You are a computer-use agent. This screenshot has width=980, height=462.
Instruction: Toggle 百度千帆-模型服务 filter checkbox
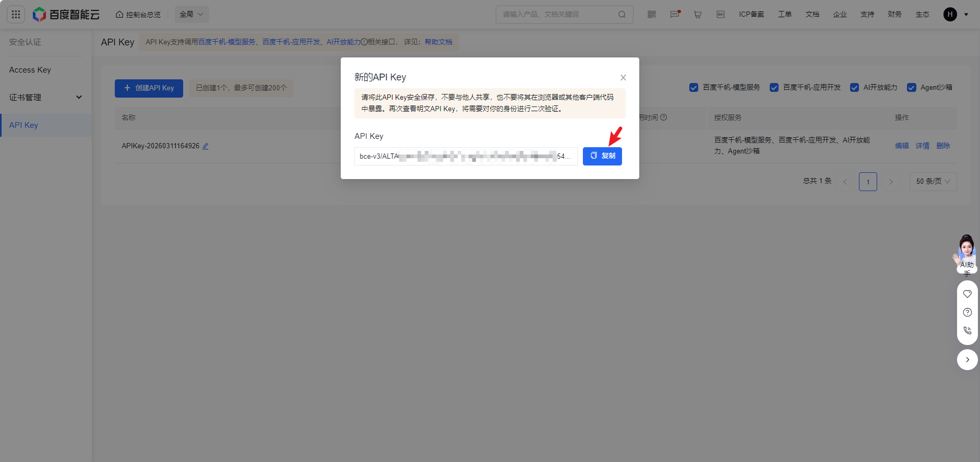694,88
